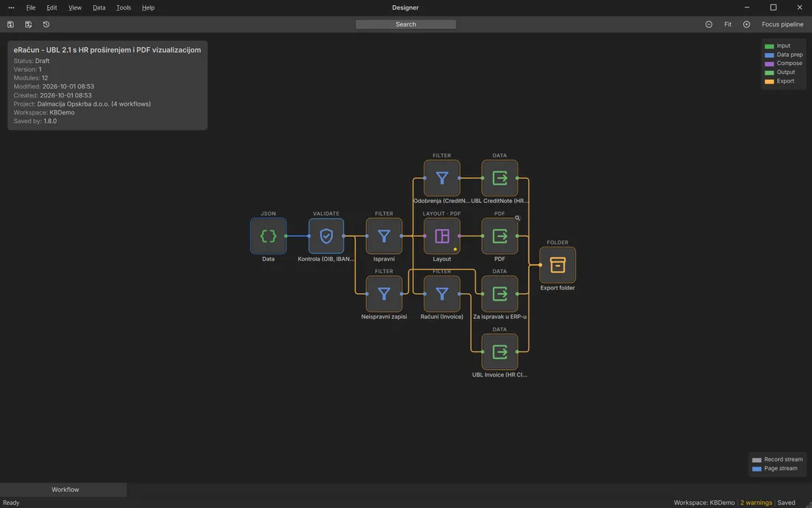Click the 2 warnings status link

pos(756,503)
